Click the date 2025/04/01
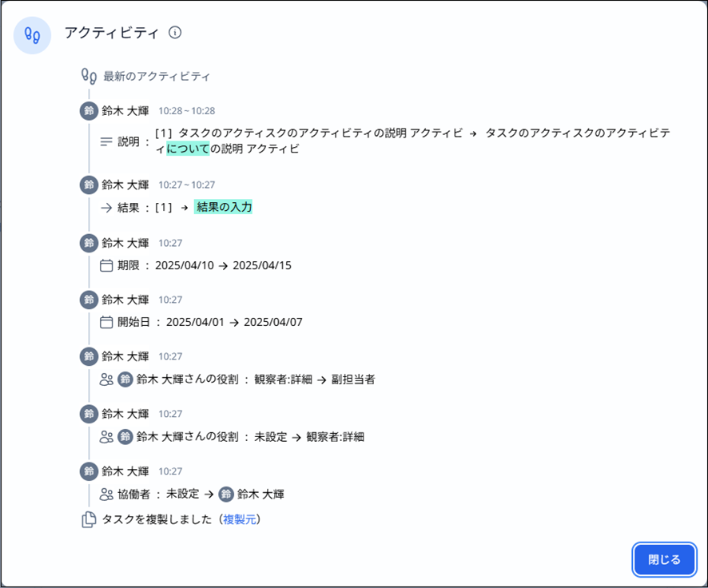 (195, 322)
